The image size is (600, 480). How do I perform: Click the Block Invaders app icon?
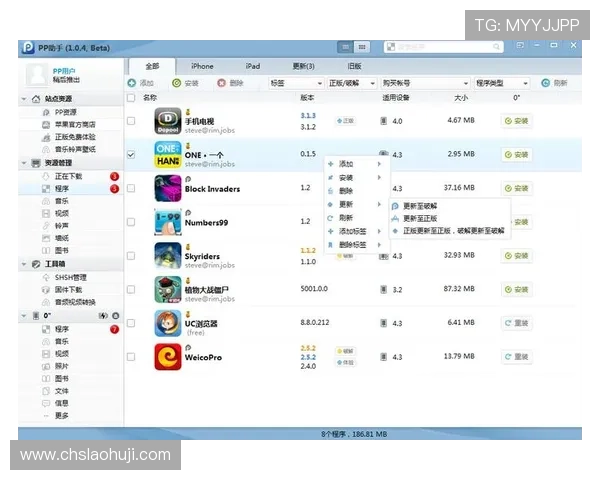click(x=167, y=188)
